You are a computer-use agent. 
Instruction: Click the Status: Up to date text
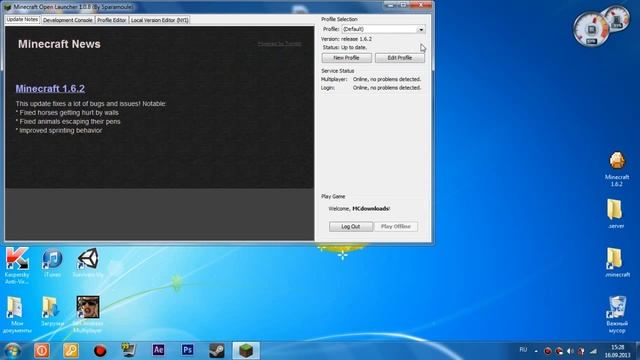pyautogui.click(x=345, y=47)
